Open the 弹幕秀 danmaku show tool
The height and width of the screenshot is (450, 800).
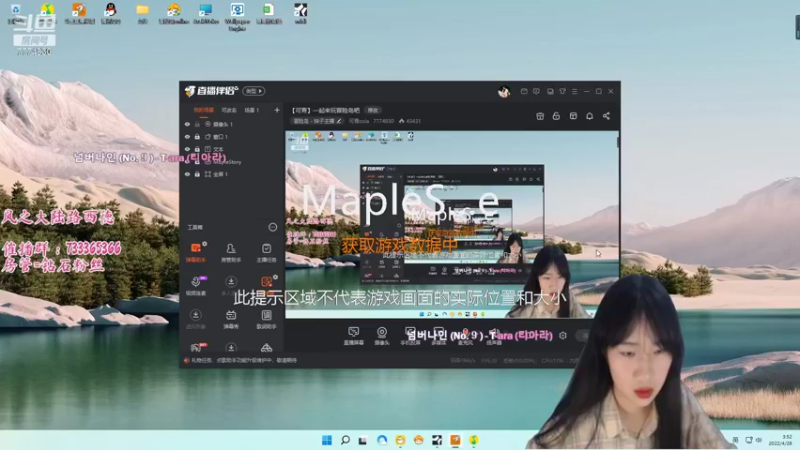(x=231, y=319)
